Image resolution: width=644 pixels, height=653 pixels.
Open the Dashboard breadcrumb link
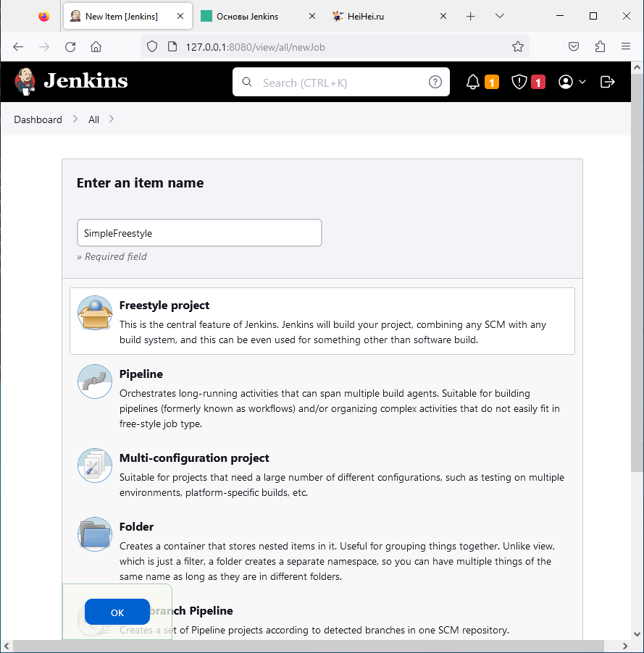point(38,119)
